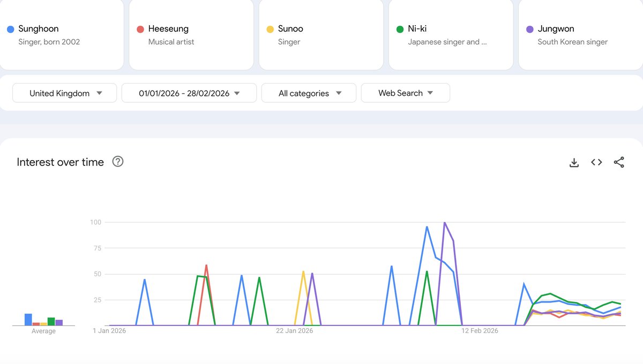Screen dimensions: 643x364
Task: Click Sunoo's yellow color dot
Action: pyautogui.click(x=270, y=29)
